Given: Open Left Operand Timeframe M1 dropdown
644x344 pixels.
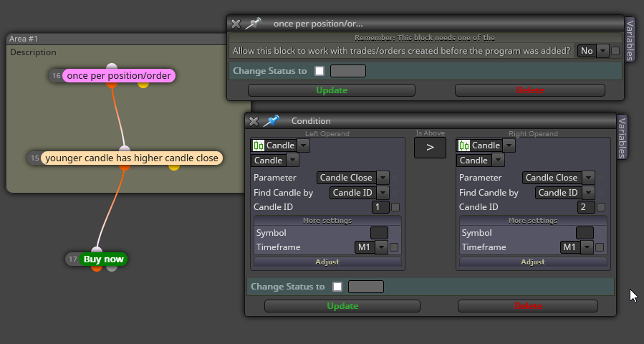Looking at the screenshot, I should (x=371, y=247).
